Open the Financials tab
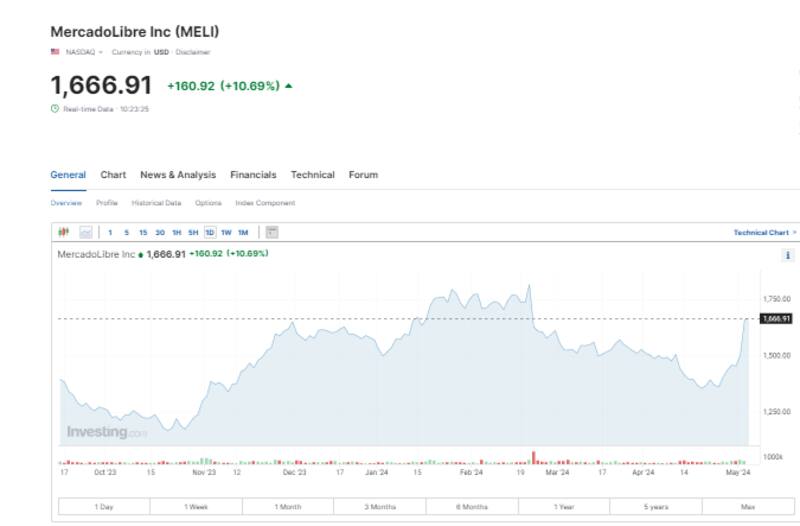 click(x=253, y=175)
